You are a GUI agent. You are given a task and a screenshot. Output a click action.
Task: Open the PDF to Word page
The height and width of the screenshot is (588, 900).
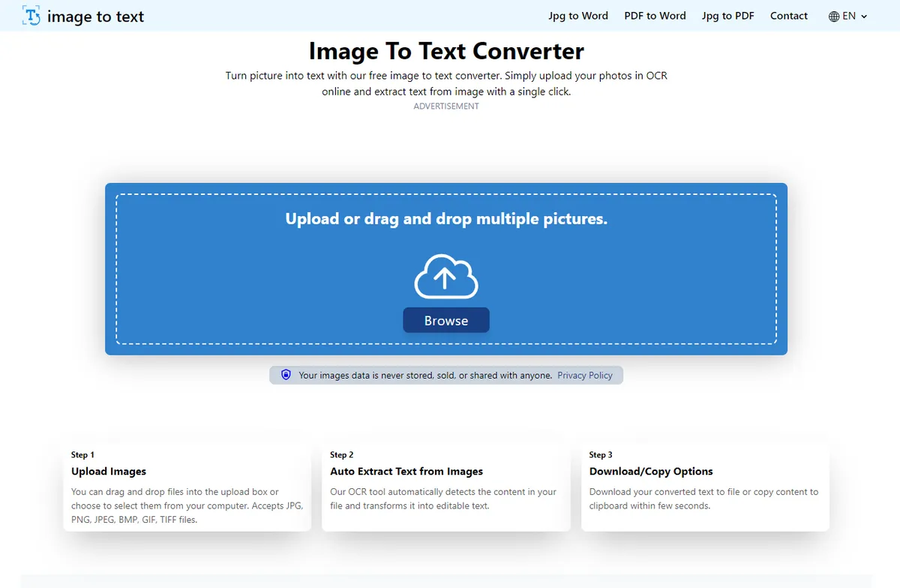(x=655, y=15)
